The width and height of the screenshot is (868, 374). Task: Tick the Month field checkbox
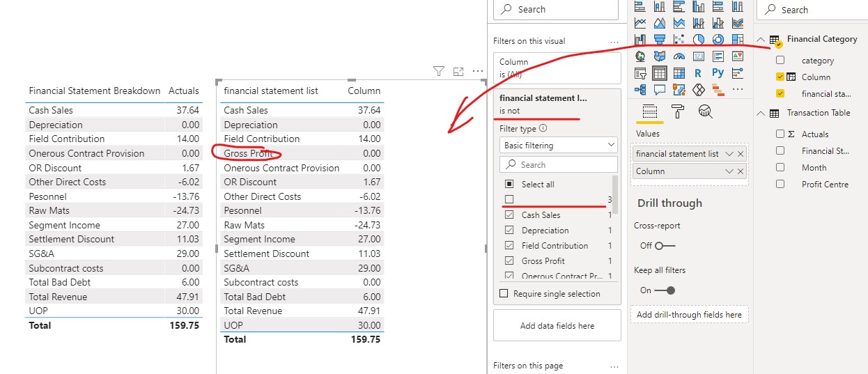pos(780,167)
